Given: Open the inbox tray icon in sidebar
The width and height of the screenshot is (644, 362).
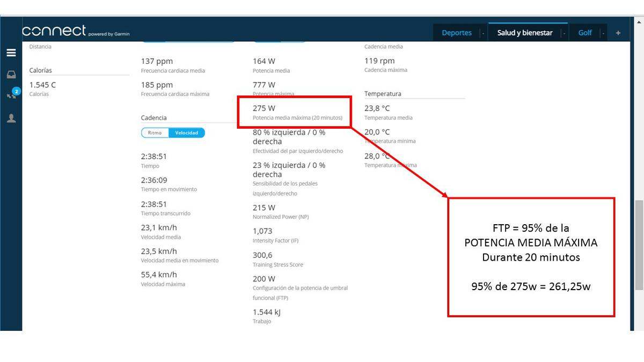Looking at the screenshot, I should coord(11,75).
